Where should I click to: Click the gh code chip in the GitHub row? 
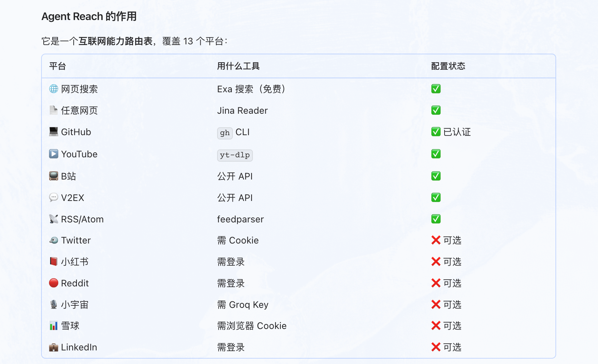point(225,133)
